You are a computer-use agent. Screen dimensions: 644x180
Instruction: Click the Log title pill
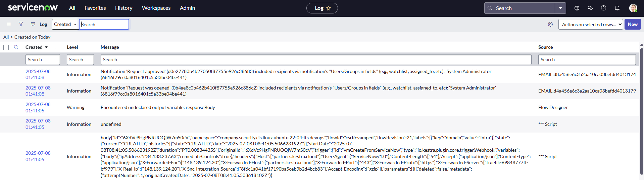[322, 8]
